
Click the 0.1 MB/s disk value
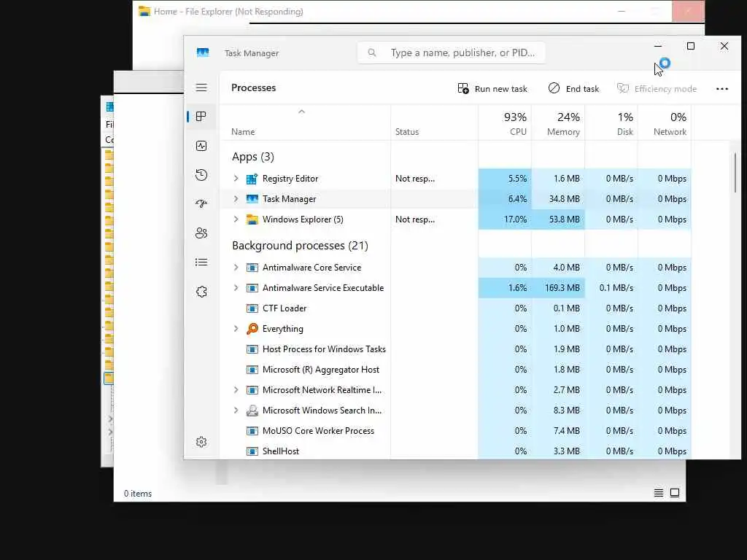[616, 287]
